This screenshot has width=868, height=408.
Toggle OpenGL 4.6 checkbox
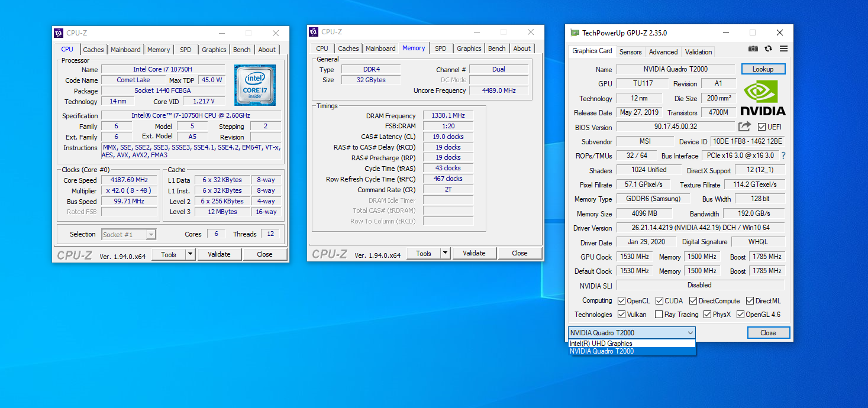click(740, 315)
